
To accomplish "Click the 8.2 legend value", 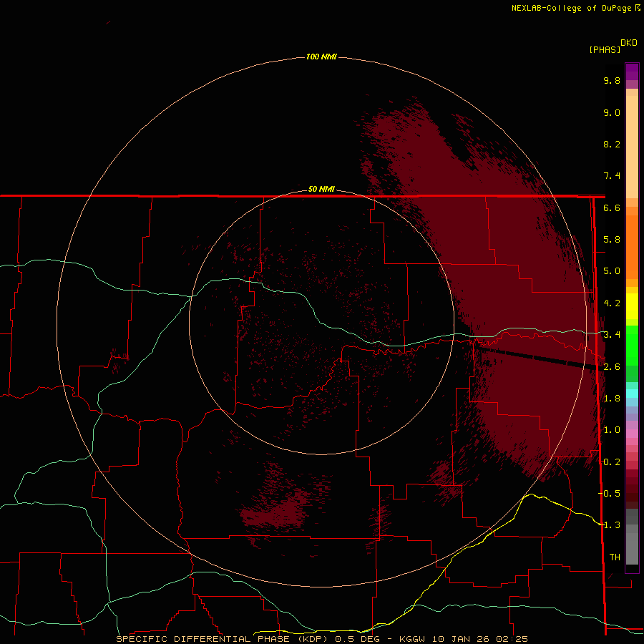I will click(612, 144).
